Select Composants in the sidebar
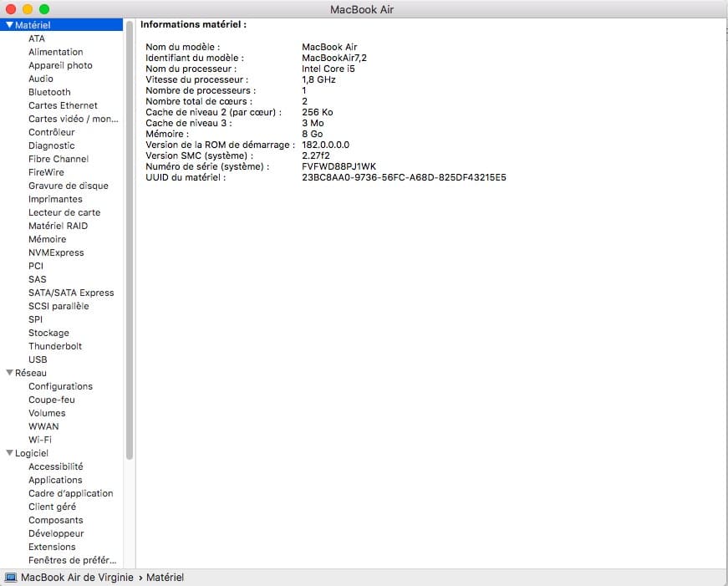This screenshot has width=728, height=586. pos(56,520)
